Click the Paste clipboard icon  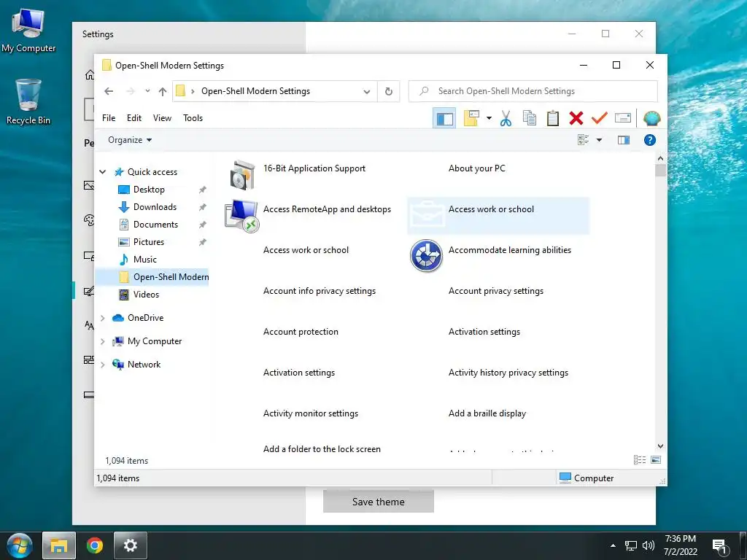553,118
